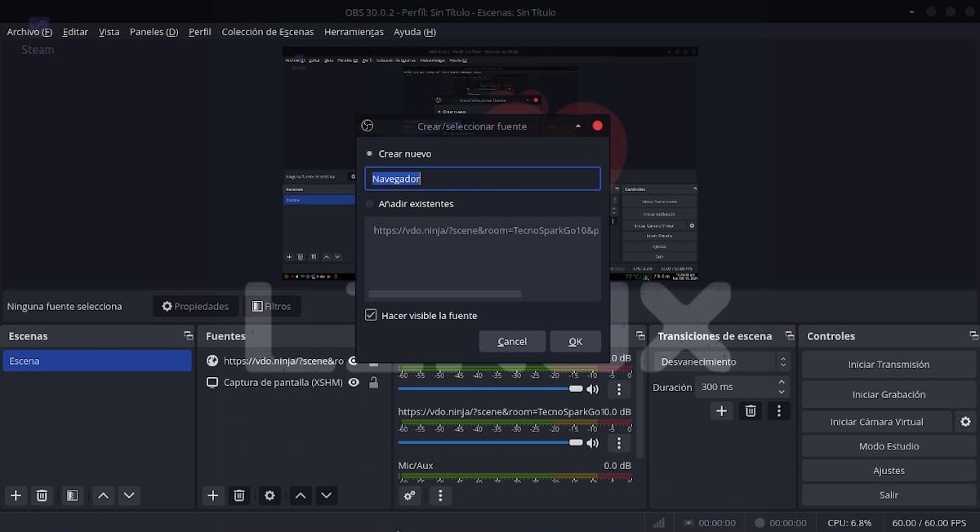Mute the vdo.ninja audio track speaker icon

click(x=592, y=443)
